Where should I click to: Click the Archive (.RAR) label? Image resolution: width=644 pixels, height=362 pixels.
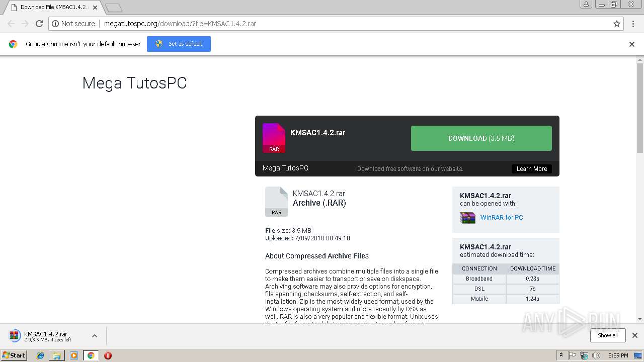319,203
